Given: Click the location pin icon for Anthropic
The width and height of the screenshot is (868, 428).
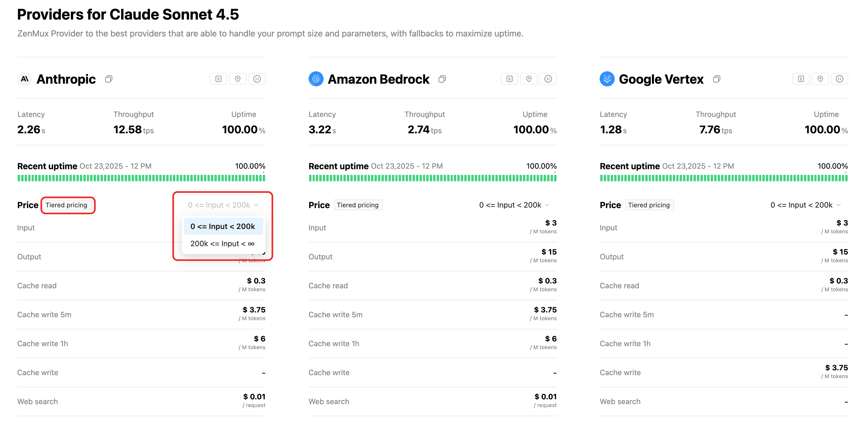Looking at the screenshot, I should tap(238, 79).
